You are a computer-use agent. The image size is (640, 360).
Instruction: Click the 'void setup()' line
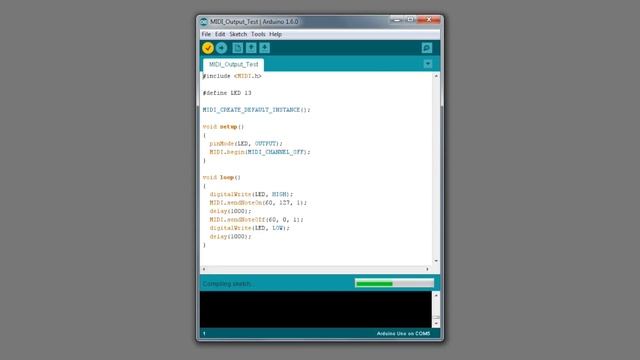223,127
